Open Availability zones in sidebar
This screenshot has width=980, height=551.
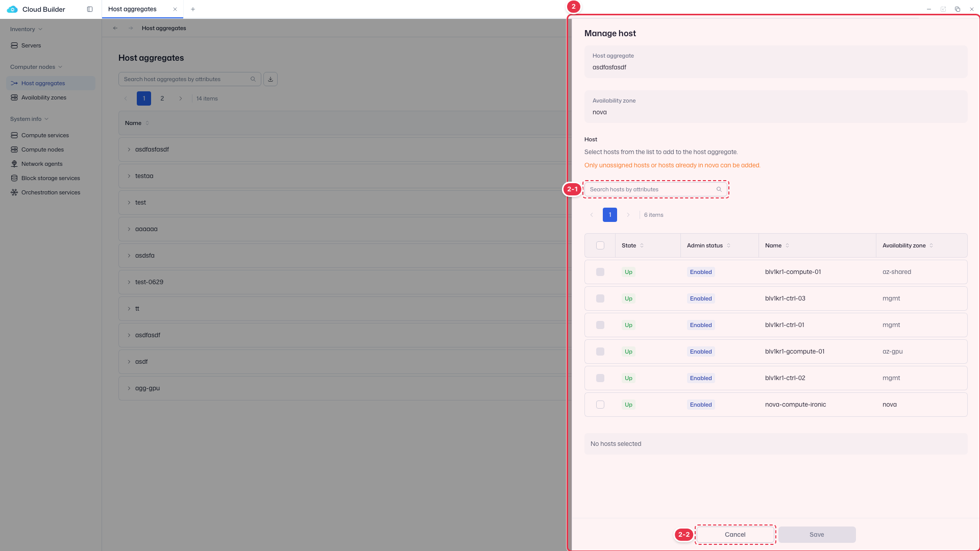[x=51, y=97]
